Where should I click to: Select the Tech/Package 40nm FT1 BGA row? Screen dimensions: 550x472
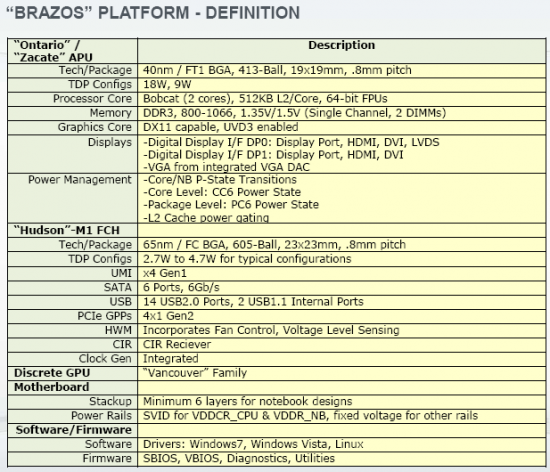[277, 70]
